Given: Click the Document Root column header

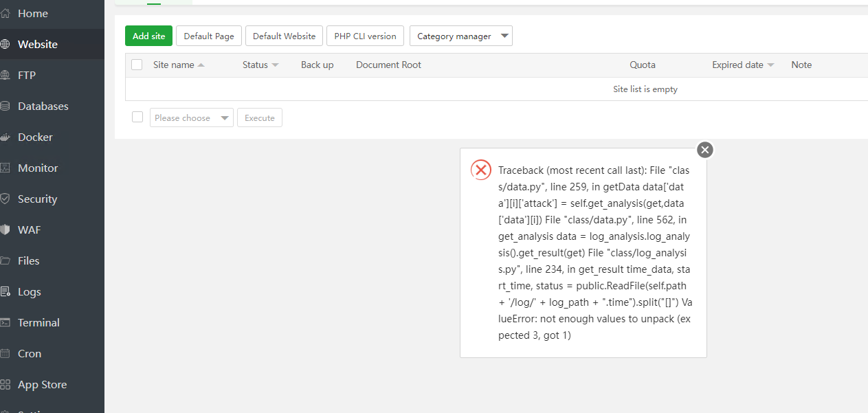Looking at the screenshot, I should point(388,65).
